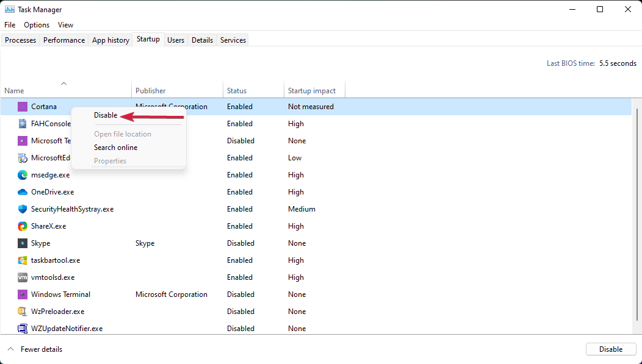Switch to the Processes tab
This screenshot has width=642, height=364.
pos(21,40)
